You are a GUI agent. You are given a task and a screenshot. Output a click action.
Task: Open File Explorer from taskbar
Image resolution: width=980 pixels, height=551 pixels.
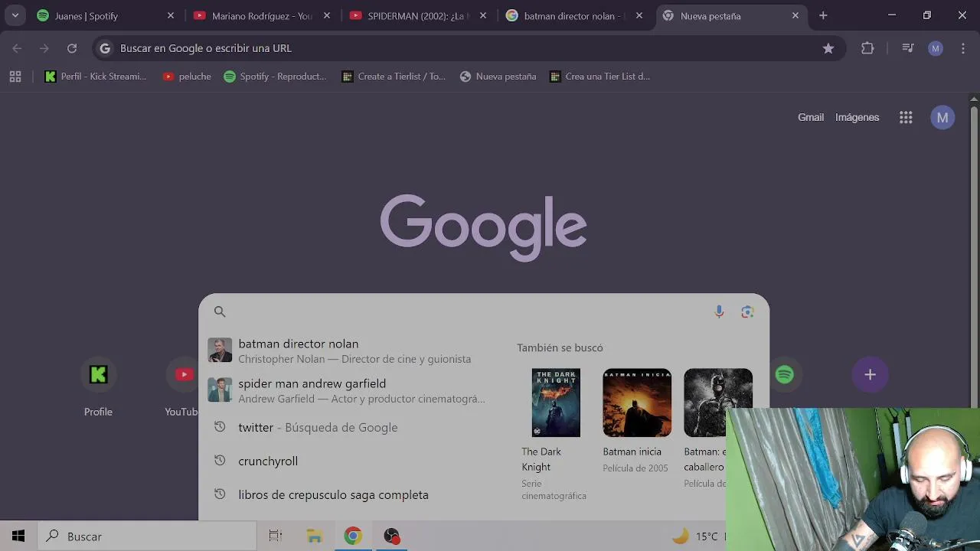[314, 536]
